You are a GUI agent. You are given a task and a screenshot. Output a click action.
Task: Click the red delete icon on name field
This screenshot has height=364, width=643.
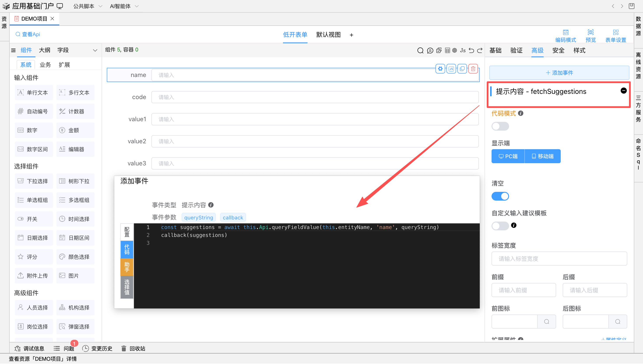click(473, 69)
